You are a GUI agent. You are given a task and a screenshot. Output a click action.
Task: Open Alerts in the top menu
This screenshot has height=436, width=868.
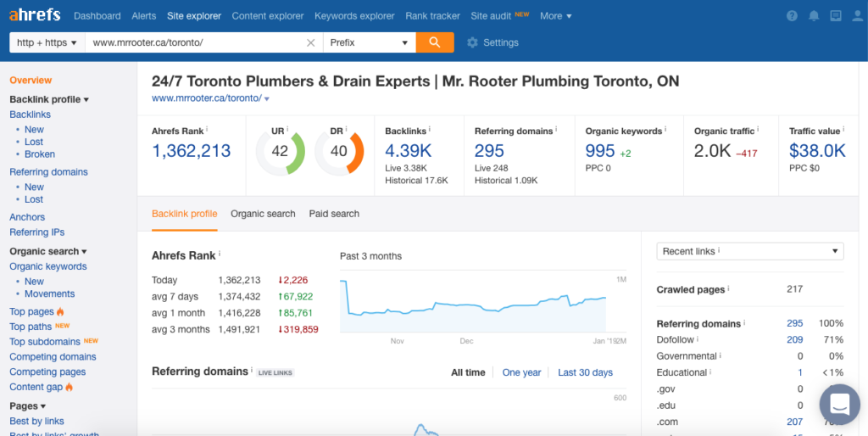click(144, 16)
